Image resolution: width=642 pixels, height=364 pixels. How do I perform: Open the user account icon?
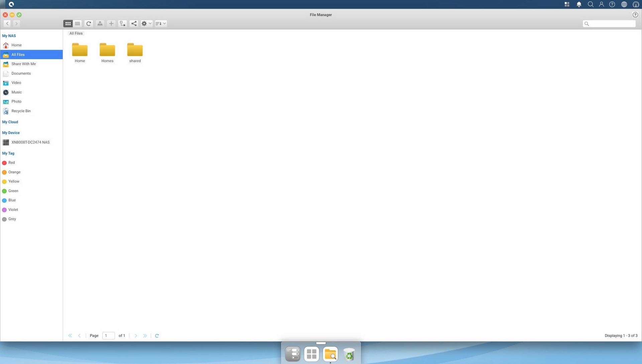(601, 4)
